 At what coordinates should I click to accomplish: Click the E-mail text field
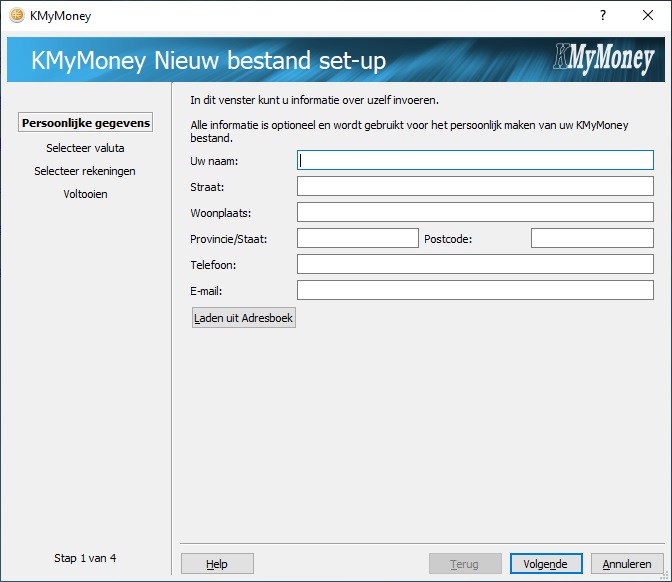point(475,290)
